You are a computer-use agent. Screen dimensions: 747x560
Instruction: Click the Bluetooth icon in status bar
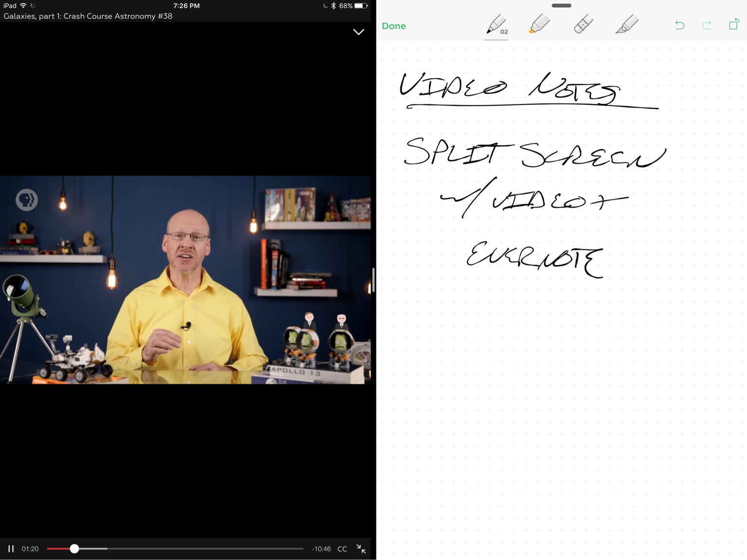click(333, 6)
